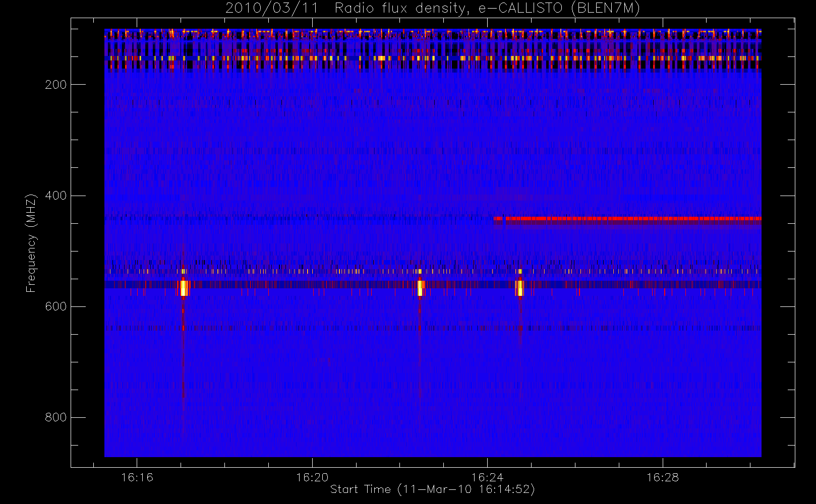Click the 'Frequency (MHZ)' axis label
This screenshot has width=816, height=504.
tap(31, 243)
